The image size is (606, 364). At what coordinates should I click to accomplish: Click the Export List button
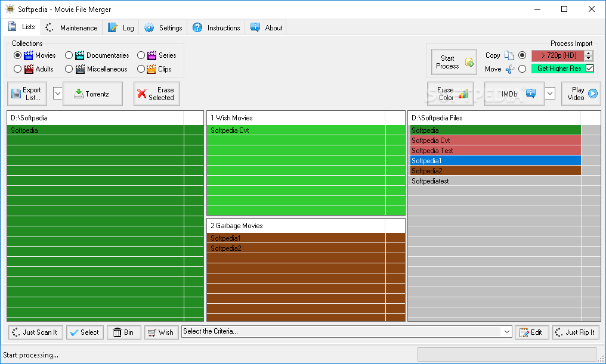27,94
